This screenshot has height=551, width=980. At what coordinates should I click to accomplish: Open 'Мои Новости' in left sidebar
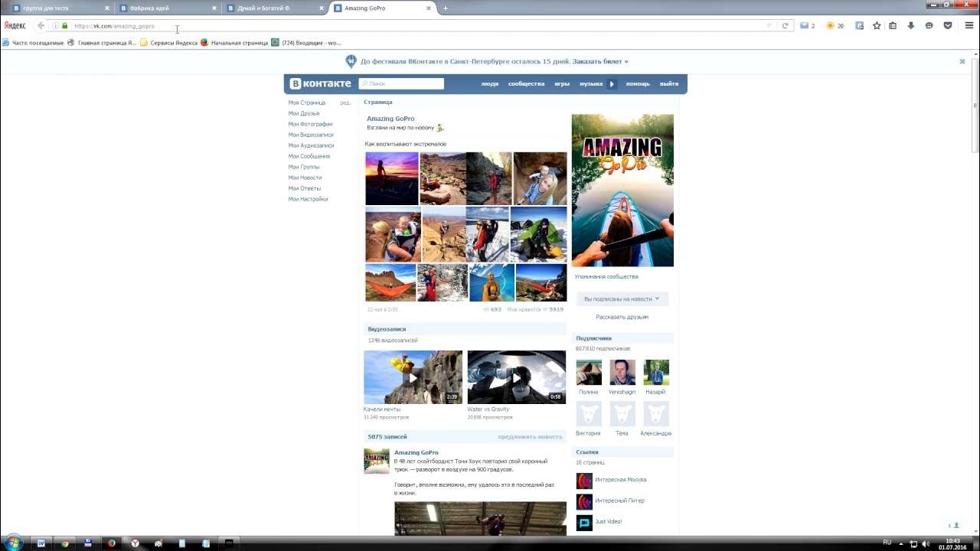(305, 178)
